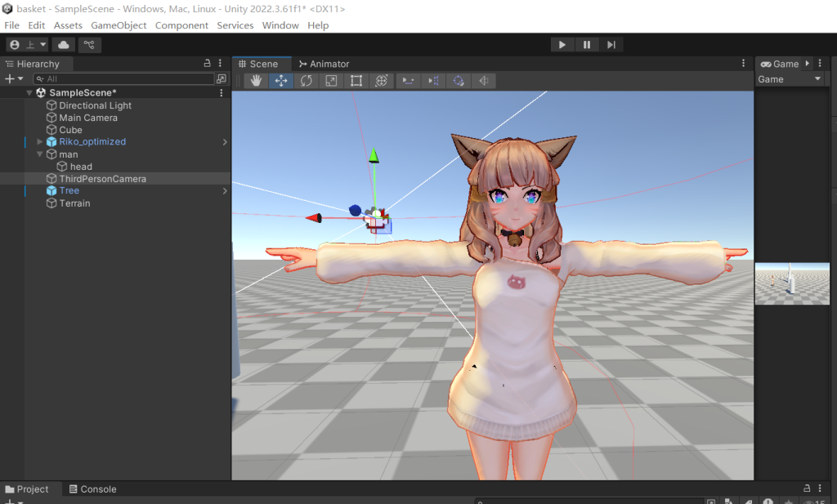837x504 pixels.
Task: Select the Hand view tool
Action: pos(256,80)
